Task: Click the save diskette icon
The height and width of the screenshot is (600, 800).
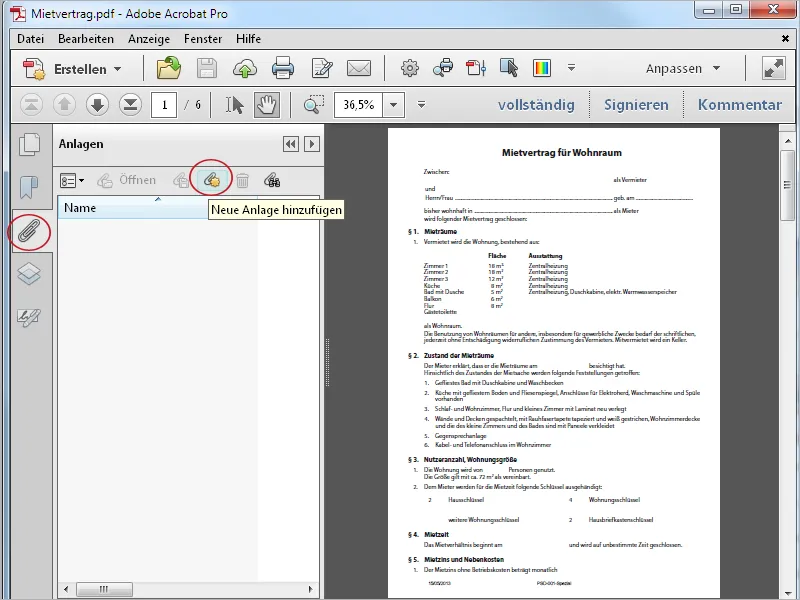Action: point(207,68)
